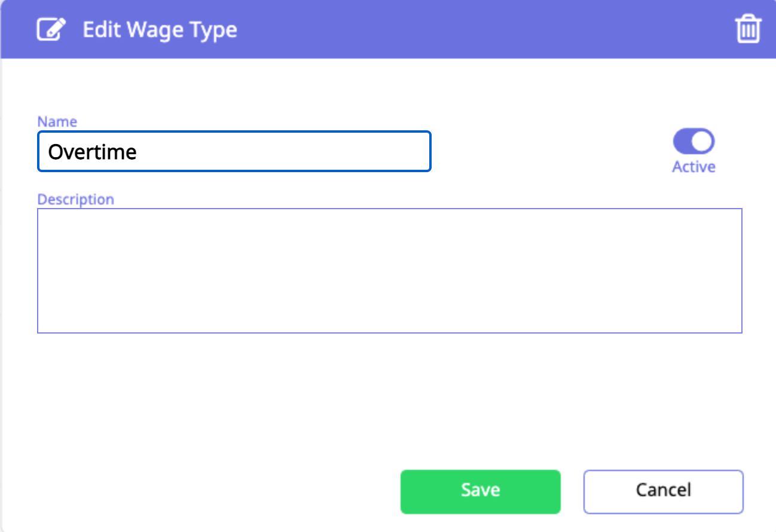
Task: Click the "Description" field label
Action: pos(76,199)
